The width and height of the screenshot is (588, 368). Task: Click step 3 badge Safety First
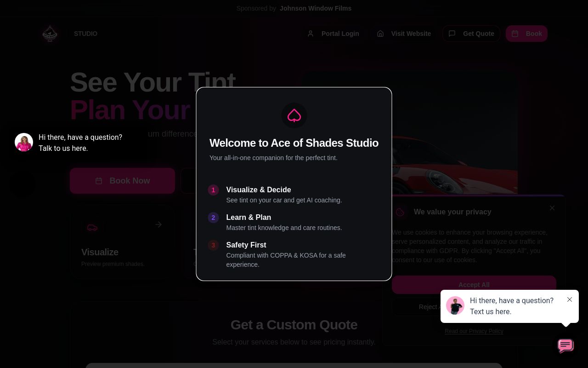[213, 245]
